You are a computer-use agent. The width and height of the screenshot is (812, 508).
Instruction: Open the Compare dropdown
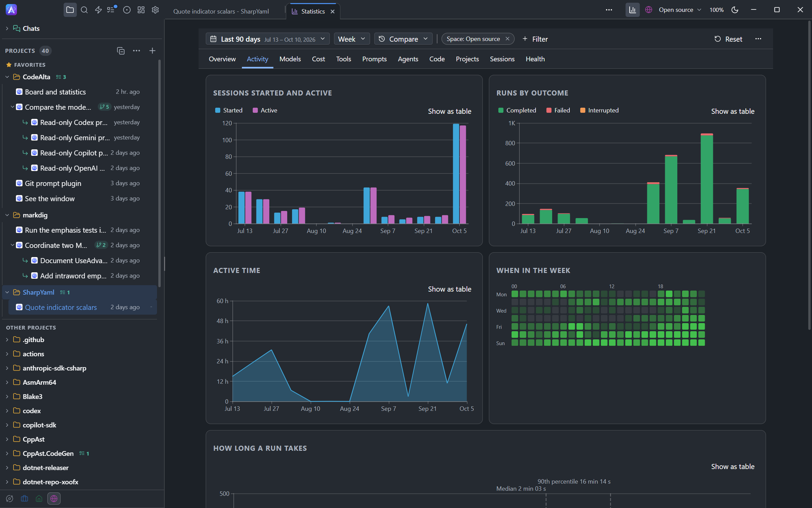click(403, 39)
